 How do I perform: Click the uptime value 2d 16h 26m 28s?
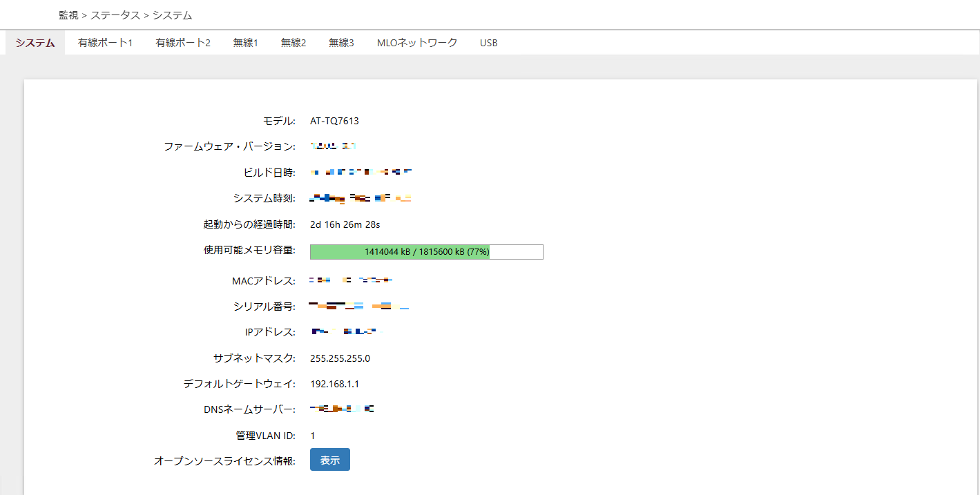[345, 224]
